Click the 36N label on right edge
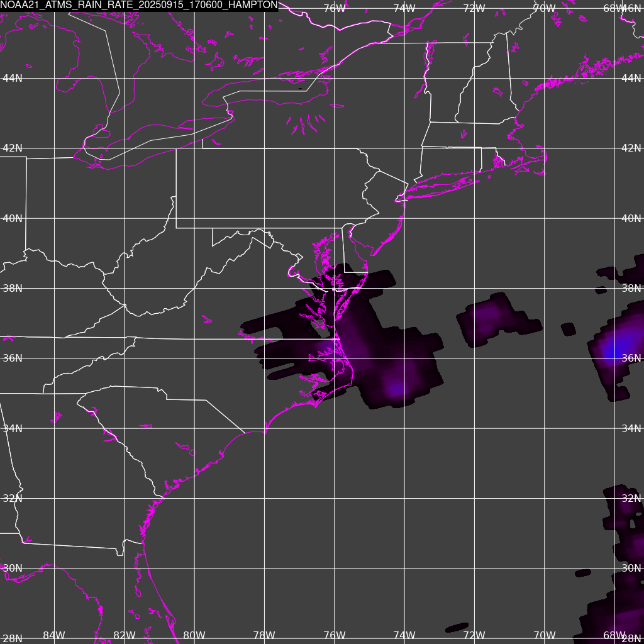Screen dimensions: 644x644 (x=631, y=358)
